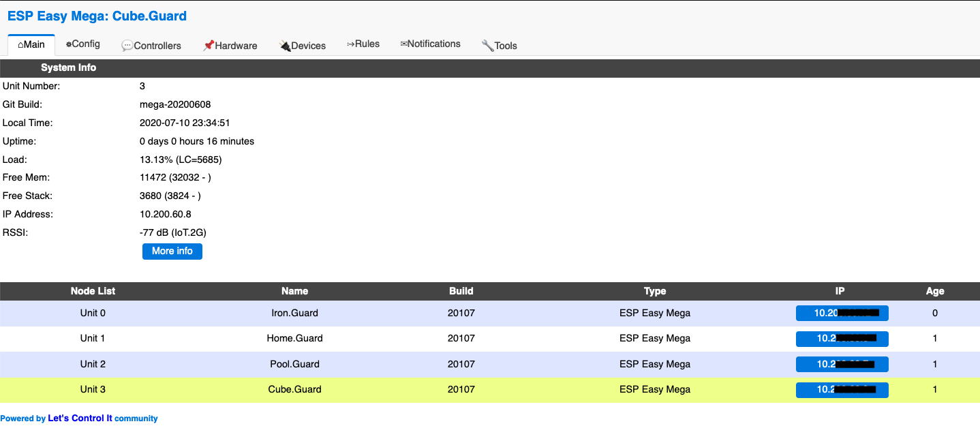This screenshot has width=980, height=426.
Task: Open the Pool.Guard IP address button
Action: pos(842,364)
